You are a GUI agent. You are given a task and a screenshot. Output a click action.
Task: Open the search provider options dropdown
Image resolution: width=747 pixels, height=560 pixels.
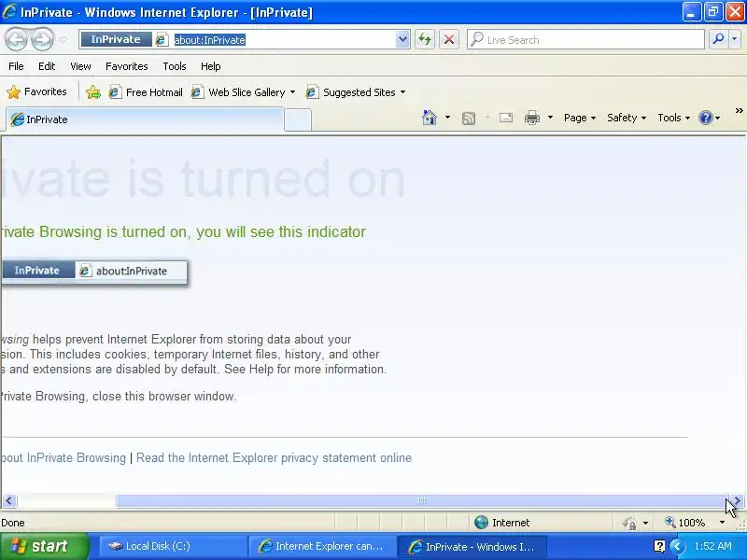click(x=735, y=39)
